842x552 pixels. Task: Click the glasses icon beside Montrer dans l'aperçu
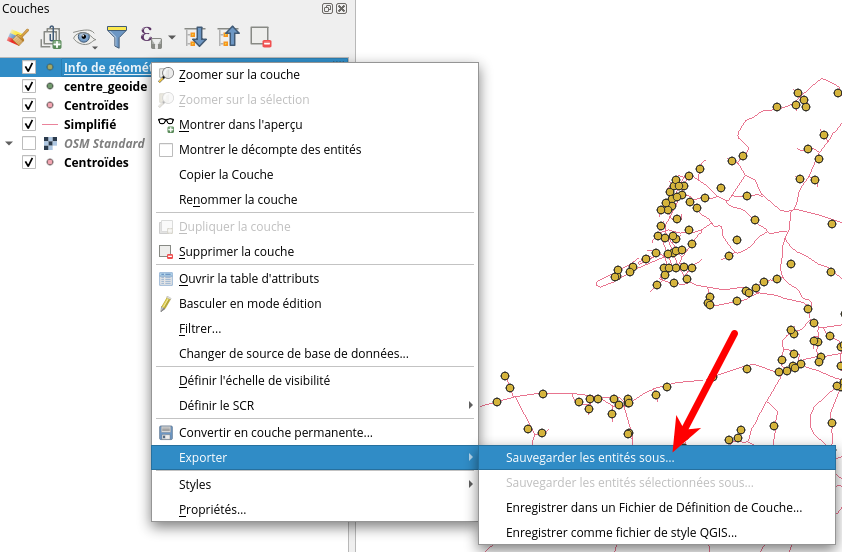tap(166, 125)
